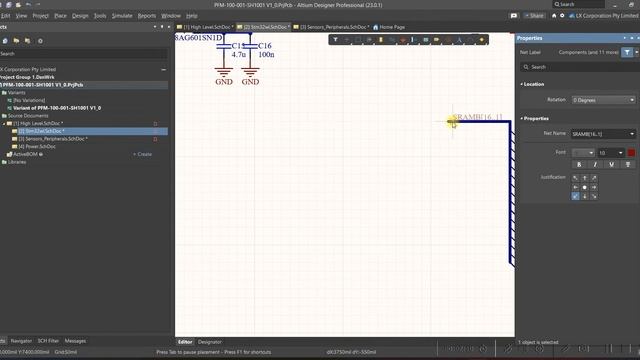Open the font family dropdown
640x360 pixels.
coord(584,153)
